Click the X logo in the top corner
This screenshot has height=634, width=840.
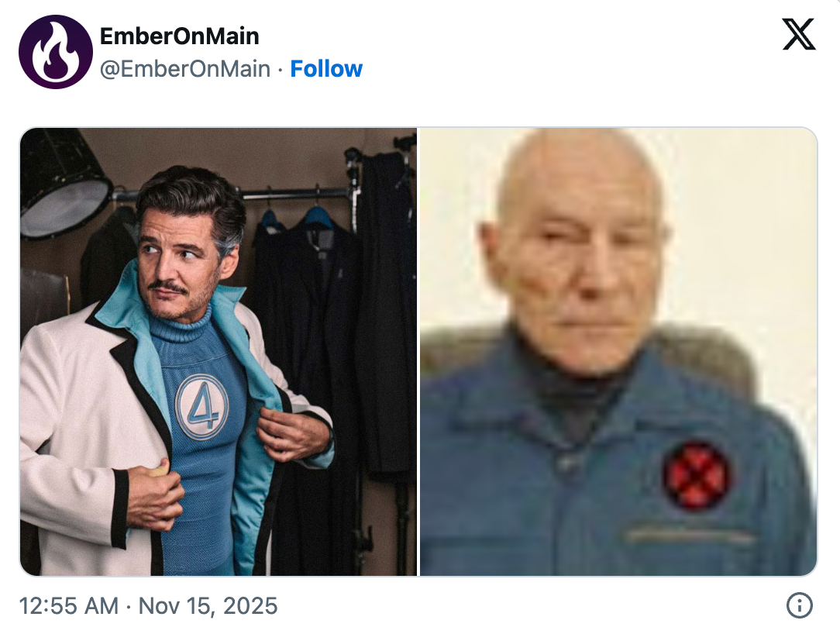799,34
